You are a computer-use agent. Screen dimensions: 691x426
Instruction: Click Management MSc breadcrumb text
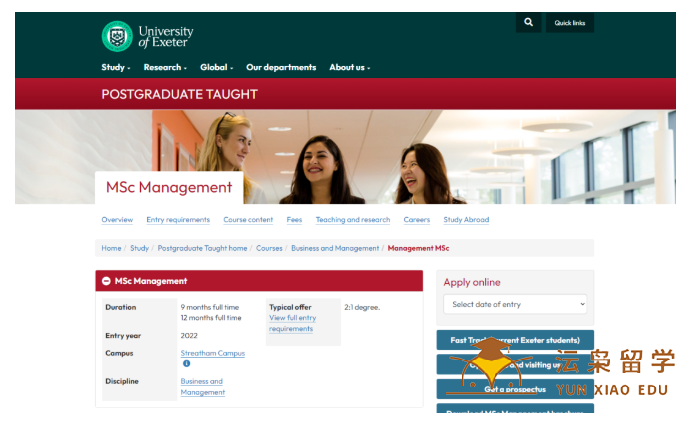click(418, 248)
